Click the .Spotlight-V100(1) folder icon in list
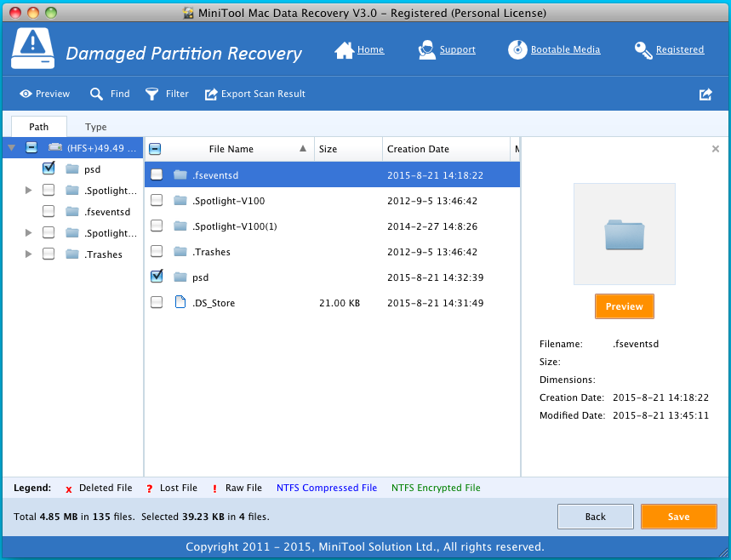731x560 pixels. coord(180,226)
